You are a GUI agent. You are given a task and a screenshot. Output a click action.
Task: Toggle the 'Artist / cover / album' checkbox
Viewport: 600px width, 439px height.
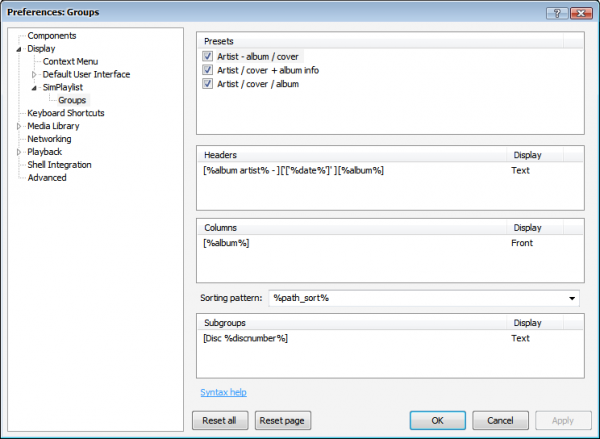click(x=208, y=84)
